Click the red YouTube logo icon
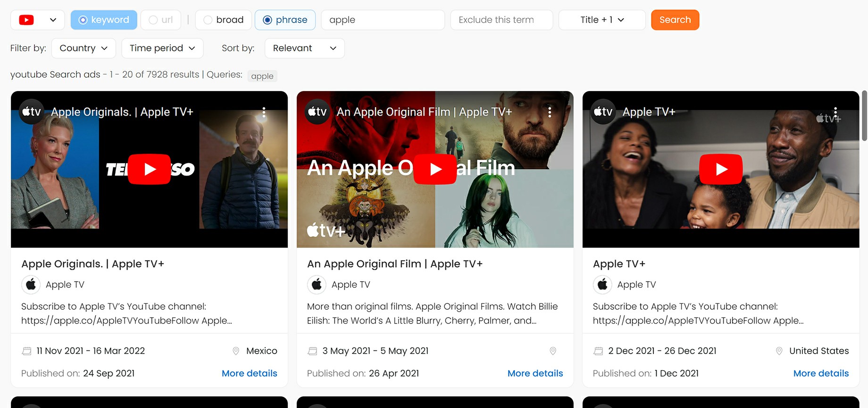 [x=26, y=20]
